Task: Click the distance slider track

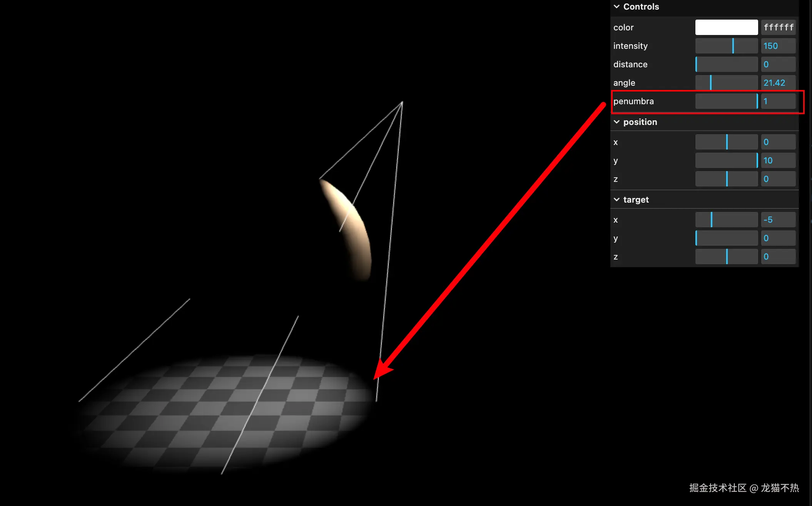Action: click(726, 65)
